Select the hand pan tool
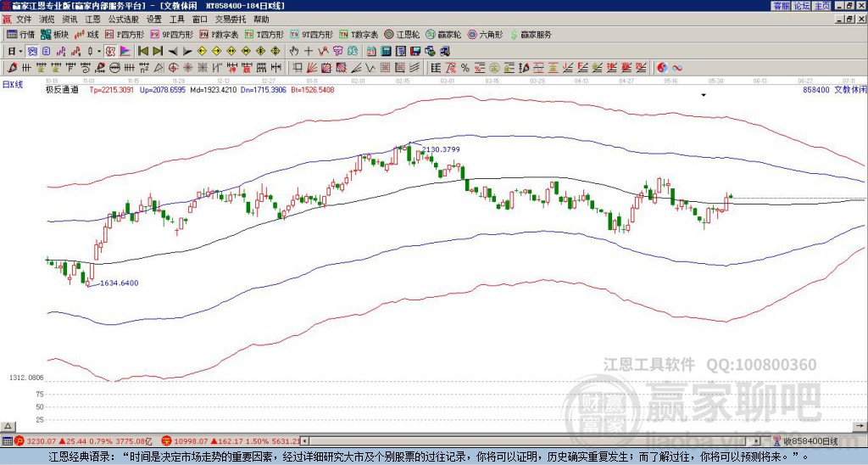 tap(293, 52)
